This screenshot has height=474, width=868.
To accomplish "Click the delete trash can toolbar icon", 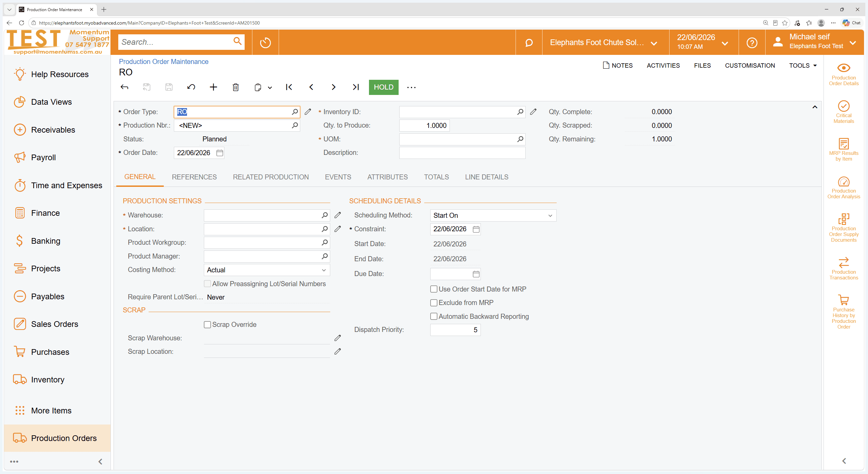I will 236,87.
